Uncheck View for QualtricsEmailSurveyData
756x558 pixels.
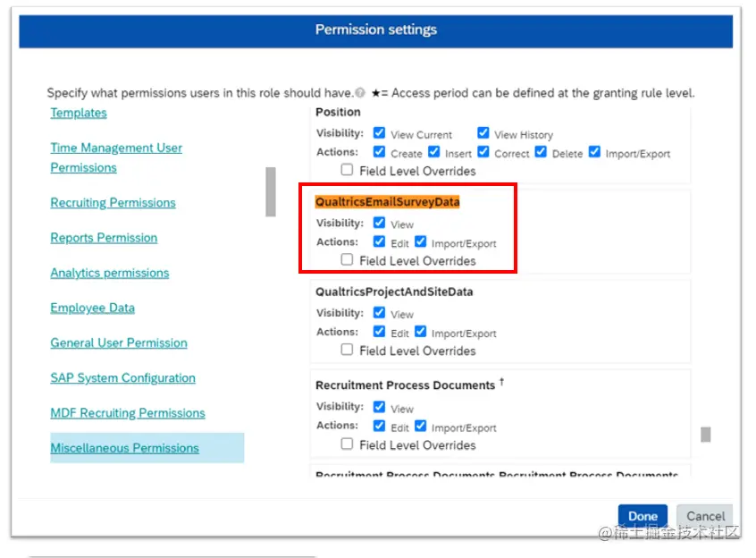tap(380, 223)
